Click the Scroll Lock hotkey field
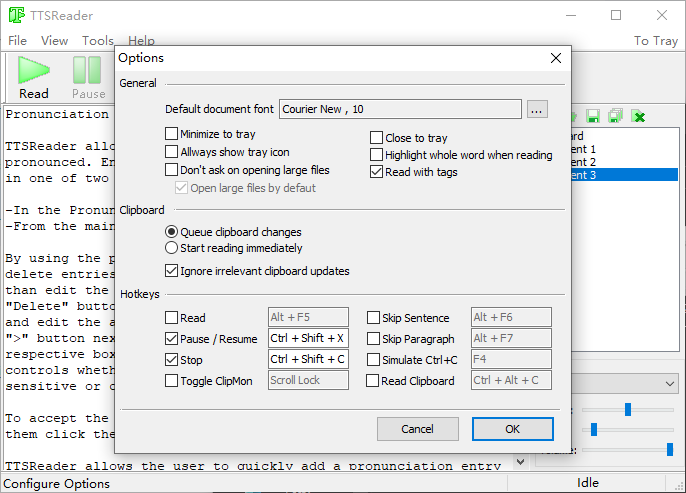This screenshot has height=493, width=686. click(308, 380)
